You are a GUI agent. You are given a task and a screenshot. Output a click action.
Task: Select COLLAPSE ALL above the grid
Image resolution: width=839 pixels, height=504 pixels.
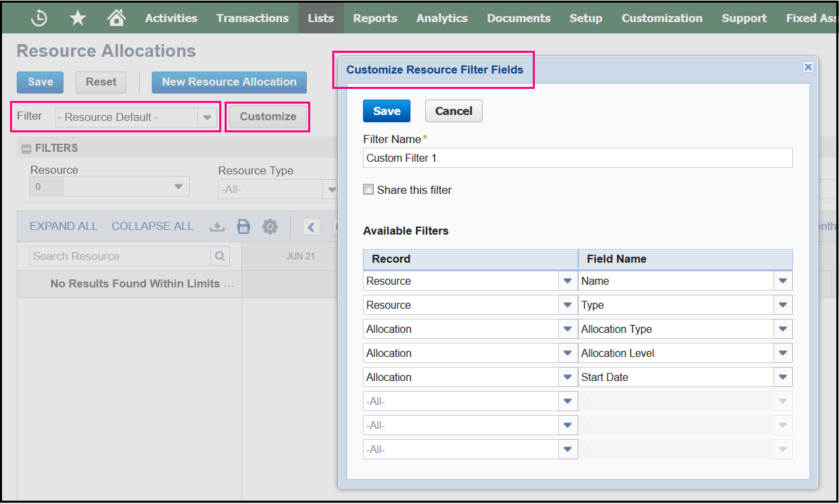[152, 226]
